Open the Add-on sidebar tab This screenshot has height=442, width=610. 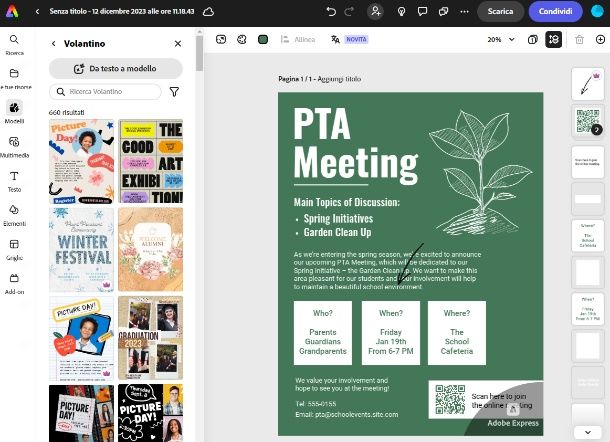click(14, 284)
